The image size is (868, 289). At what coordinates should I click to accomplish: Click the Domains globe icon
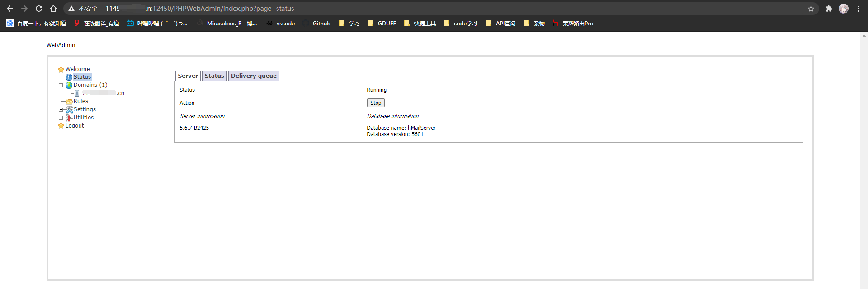(x=69, y=85)
